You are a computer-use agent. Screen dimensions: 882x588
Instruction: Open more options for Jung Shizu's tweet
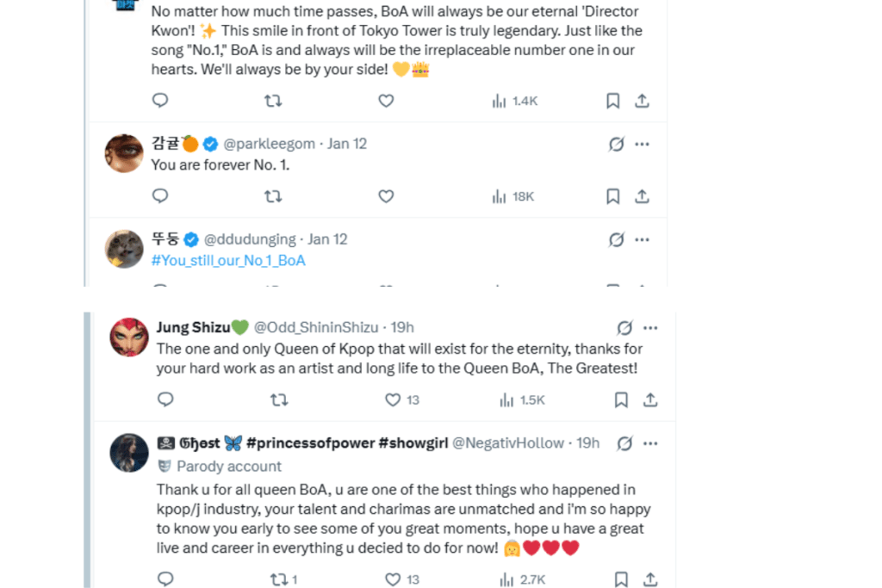tap(651, 327)
